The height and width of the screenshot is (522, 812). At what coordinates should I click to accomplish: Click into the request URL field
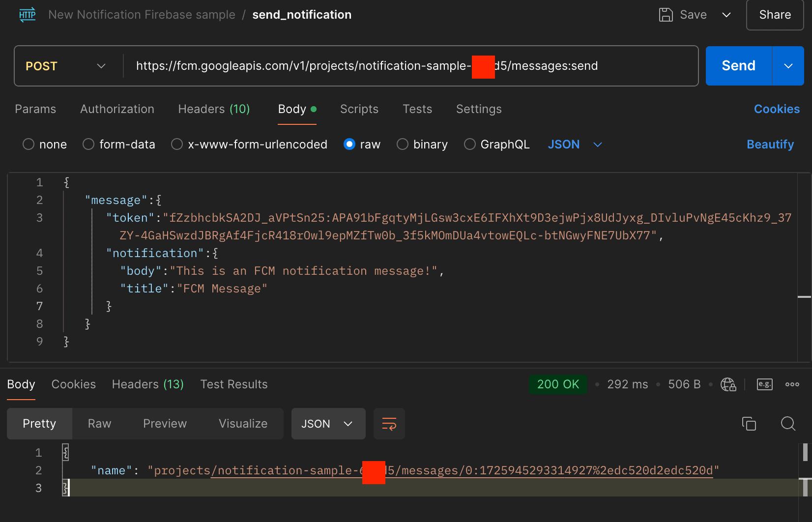click(x=410, y=66)
